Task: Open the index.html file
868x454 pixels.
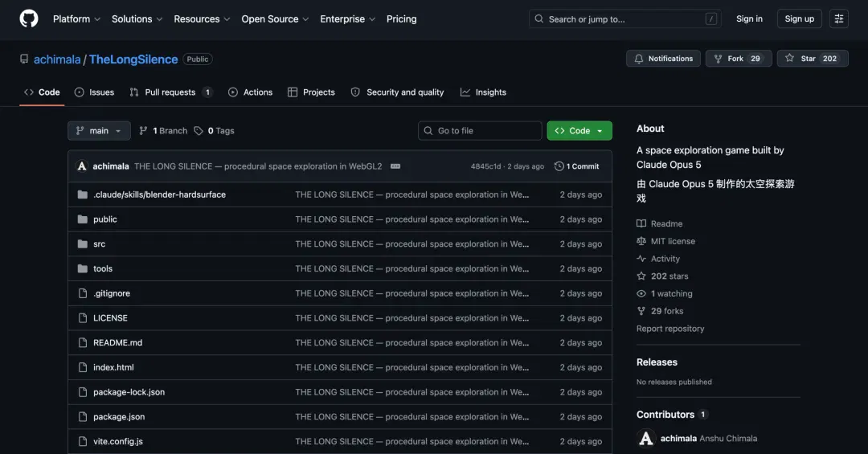Action: coord(113,367)
